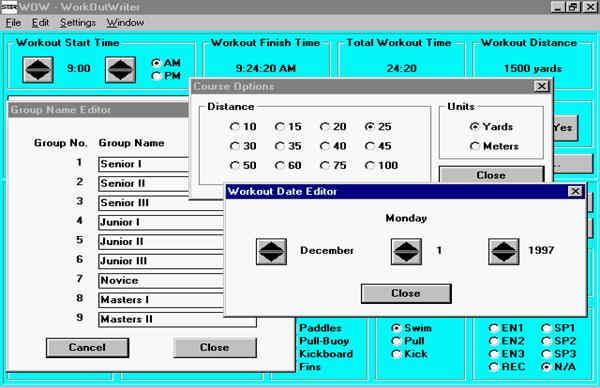The height and width of the screenshot is (388, 600).
Task: Open the Window menu
Action: click(x=125, y=23)
